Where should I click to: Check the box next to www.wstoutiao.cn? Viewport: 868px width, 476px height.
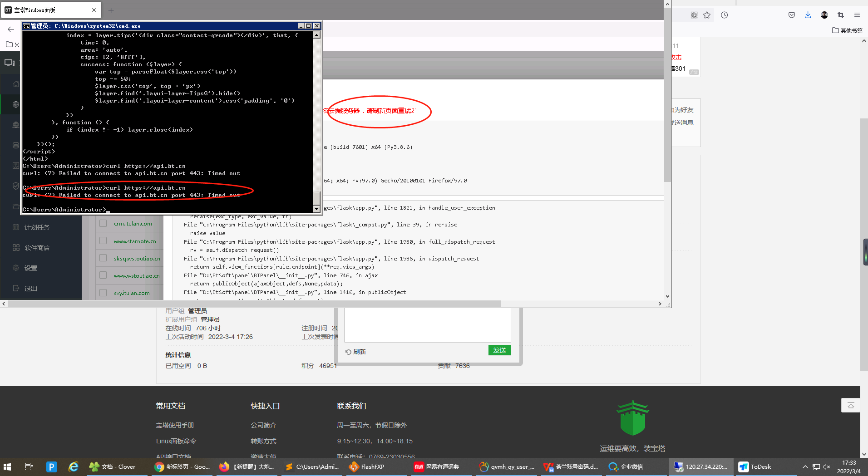[x=103, y=275]
